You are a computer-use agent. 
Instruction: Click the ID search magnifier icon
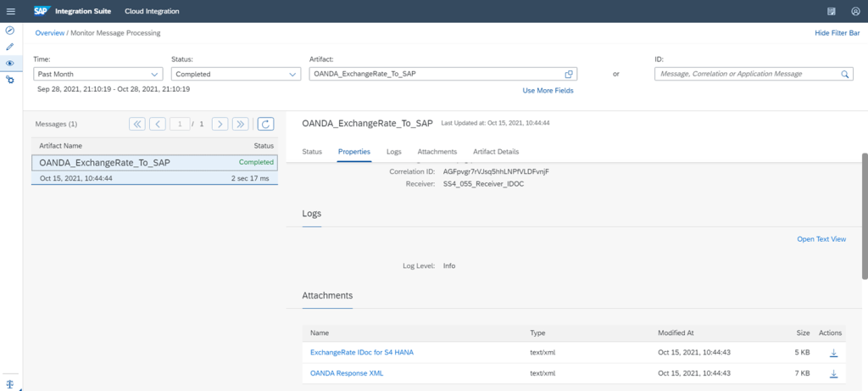[x=845, y=74]
